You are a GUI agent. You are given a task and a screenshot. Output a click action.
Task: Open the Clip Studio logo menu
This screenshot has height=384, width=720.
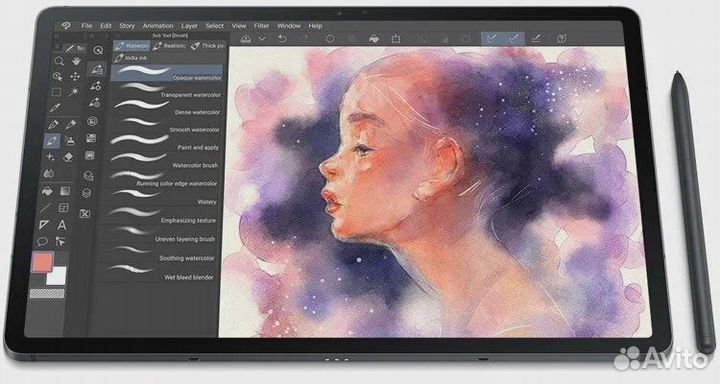(67, 26)
